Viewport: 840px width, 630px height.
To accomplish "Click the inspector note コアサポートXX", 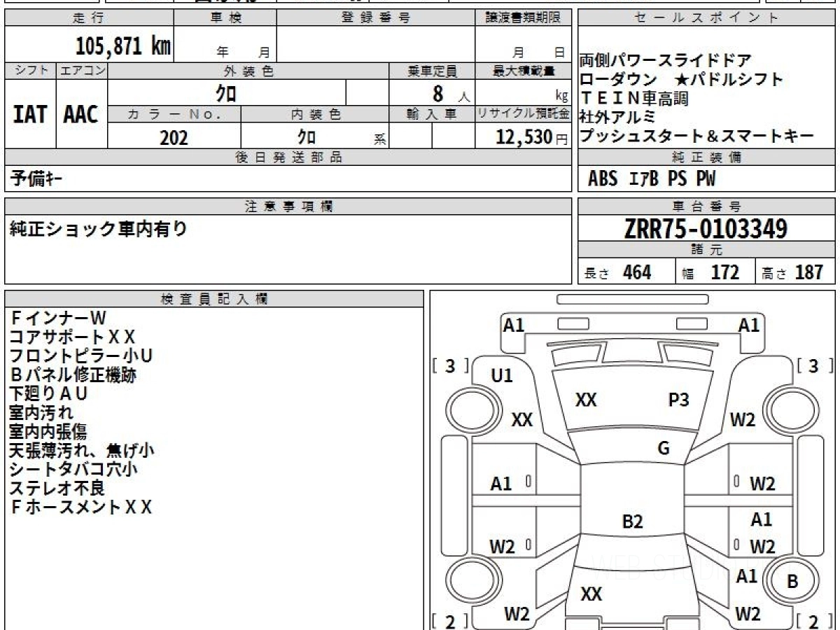I will 72,337.
